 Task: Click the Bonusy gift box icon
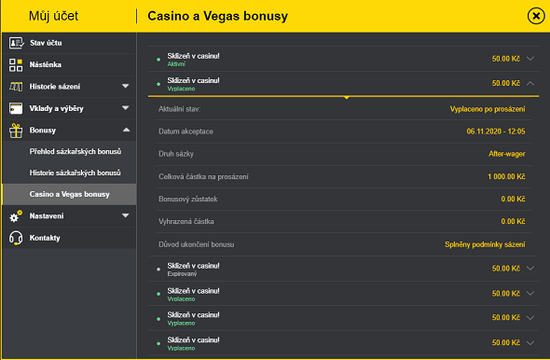click(16, 131)
